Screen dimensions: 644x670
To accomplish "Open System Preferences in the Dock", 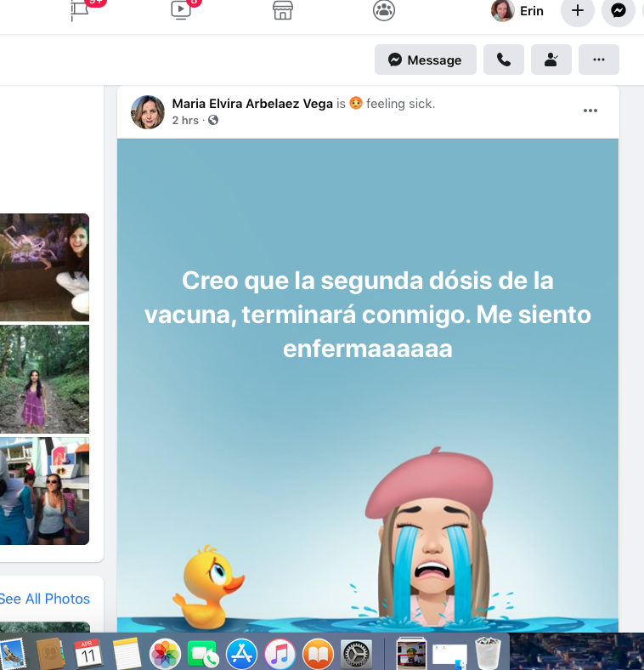I will pos(356,654).
